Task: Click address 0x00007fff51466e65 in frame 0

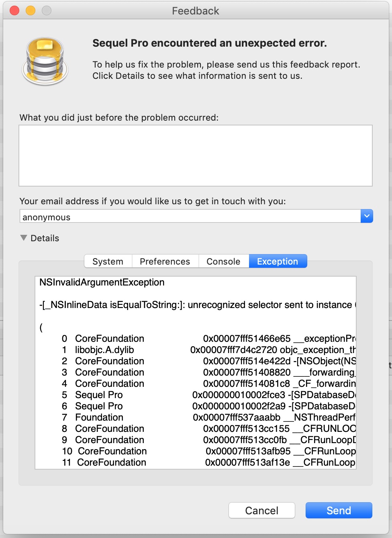Action: pyautogui.click(x=247, y=339)
